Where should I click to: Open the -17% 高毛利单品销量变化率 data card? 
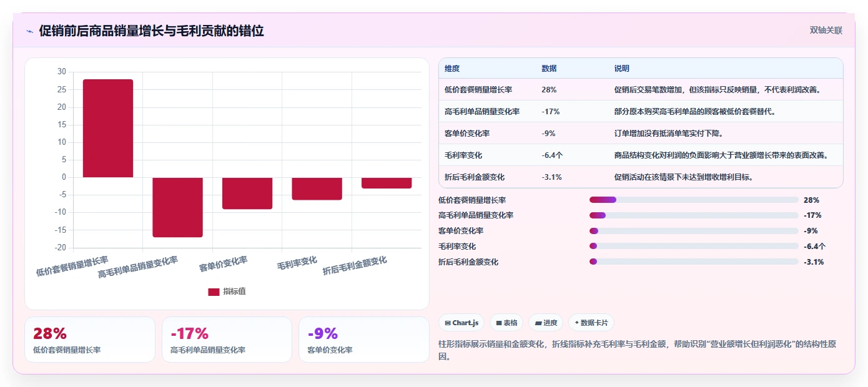227,340
